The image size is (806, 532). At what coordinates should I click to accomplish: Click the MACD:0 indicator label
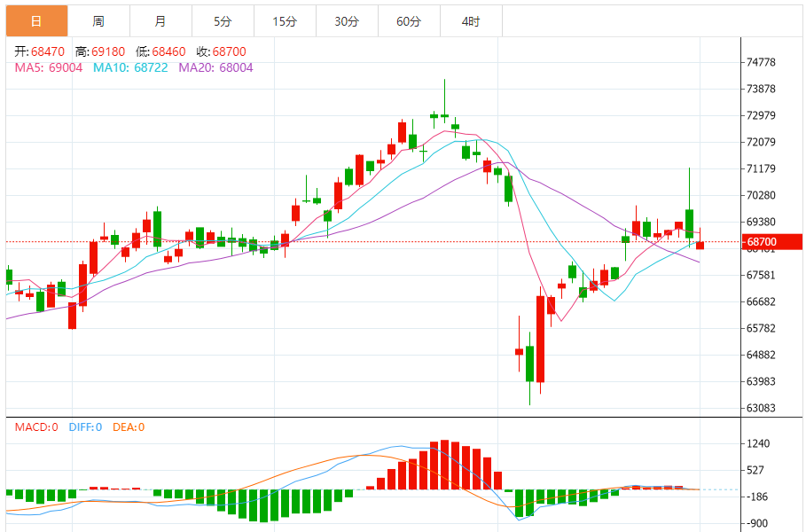pos(36,427)
